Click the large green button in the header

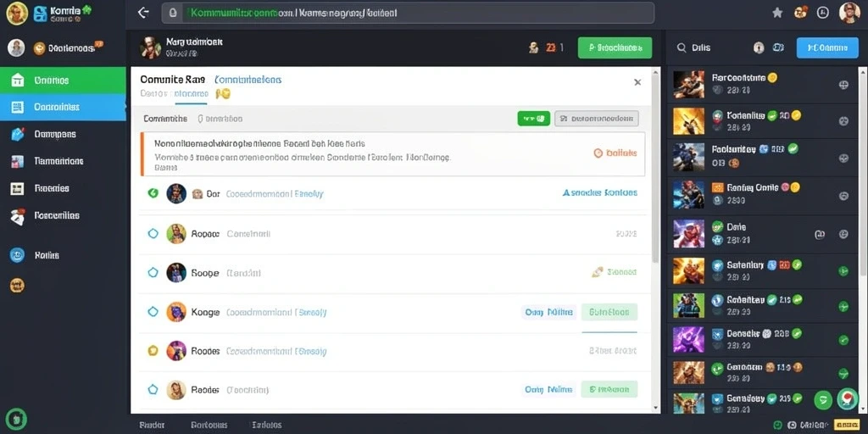[615, 48]
